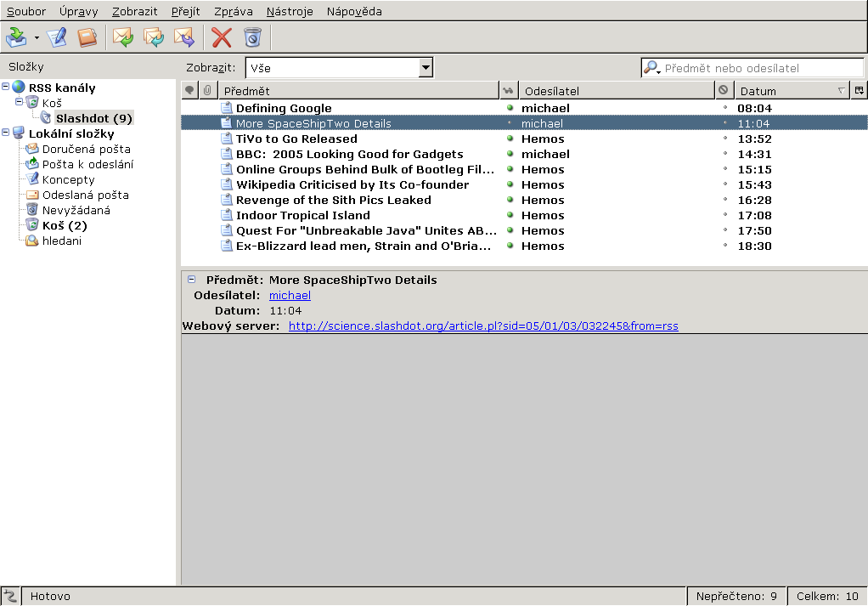
Task: Collapse the RSS kanály folder tree
Action: pos(6,88)
